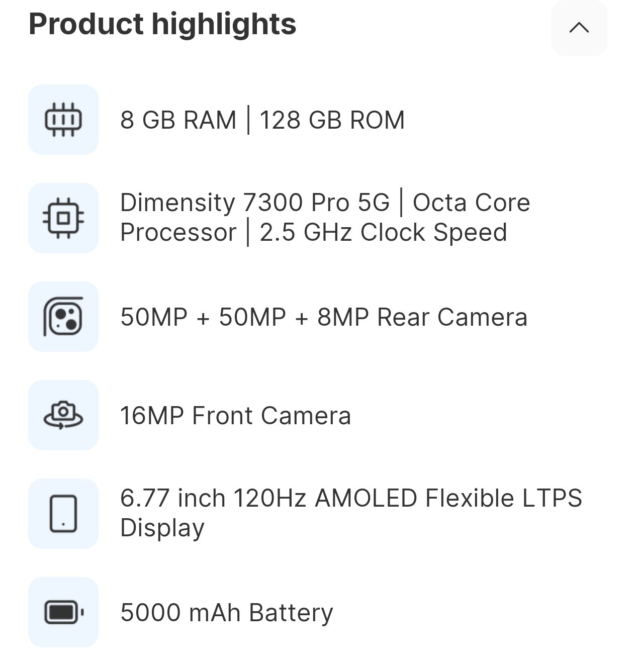Tap the 16MP Front Camera text
The image size is (635, 672).
click(235, 416)
